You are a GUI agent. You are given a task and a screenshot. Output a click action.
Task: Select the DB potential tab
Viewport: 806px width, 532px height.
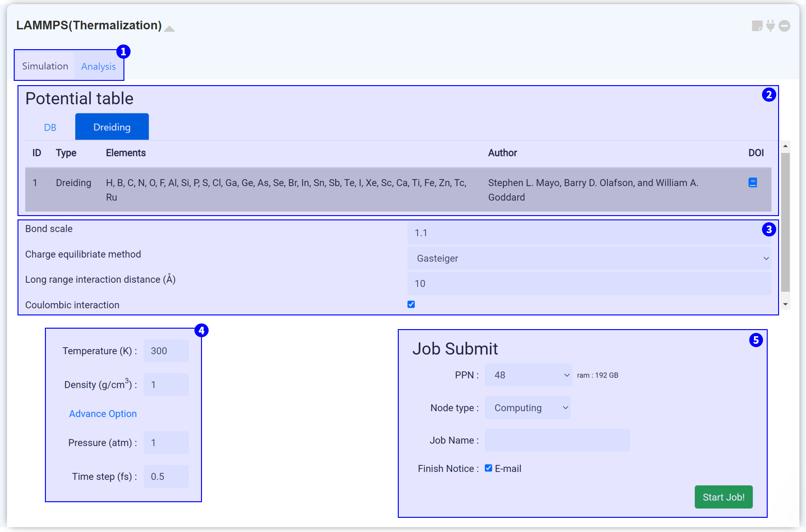point(50,127)
